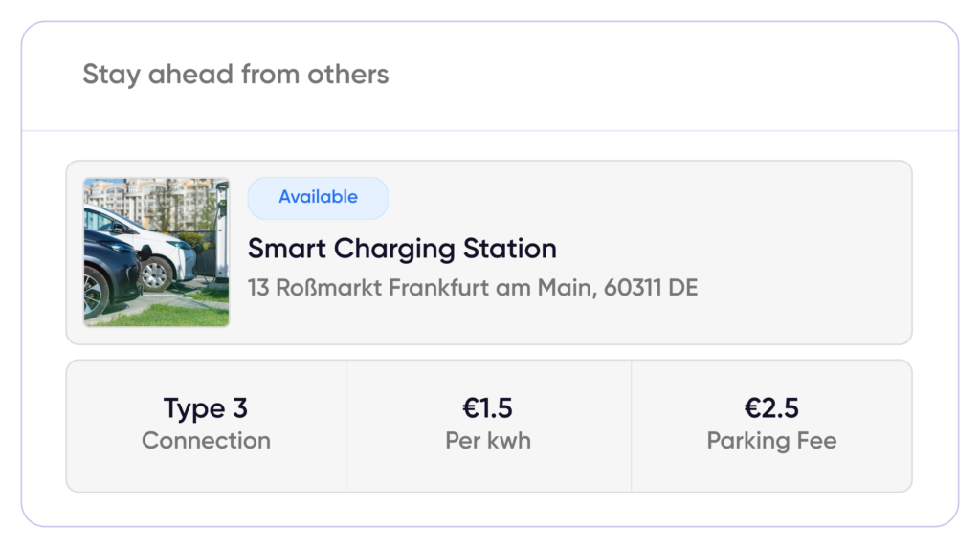980x548 pixels.
Task: Click the Connection label
Action: 207,441
